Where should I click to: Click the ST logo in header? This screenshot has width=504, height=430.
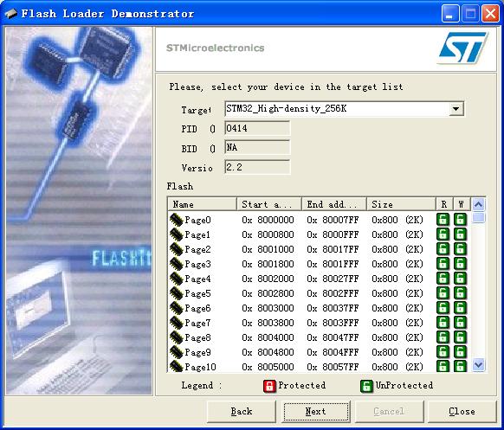click(463, 48)
